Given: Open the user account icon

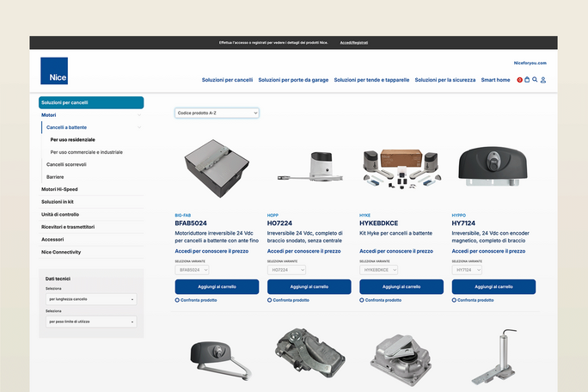Looking at the screenshot, I should pyautogui.click(x=543, y=80).
